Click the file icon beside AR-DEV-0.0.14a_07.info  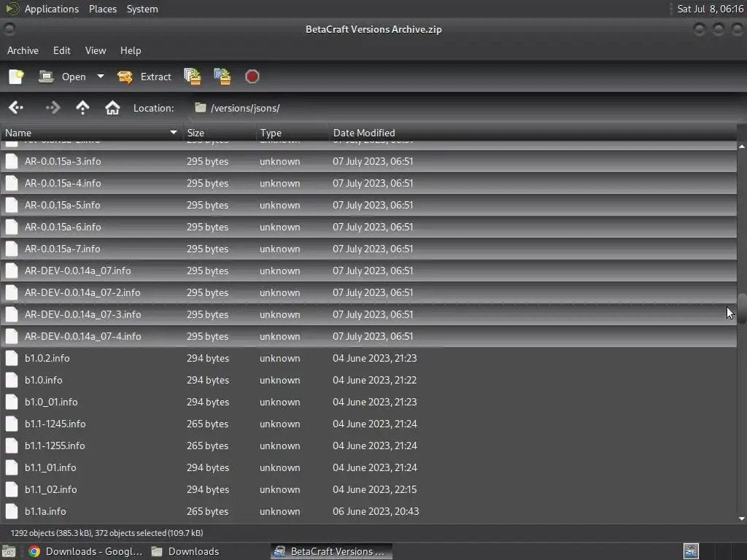[12, 271]
